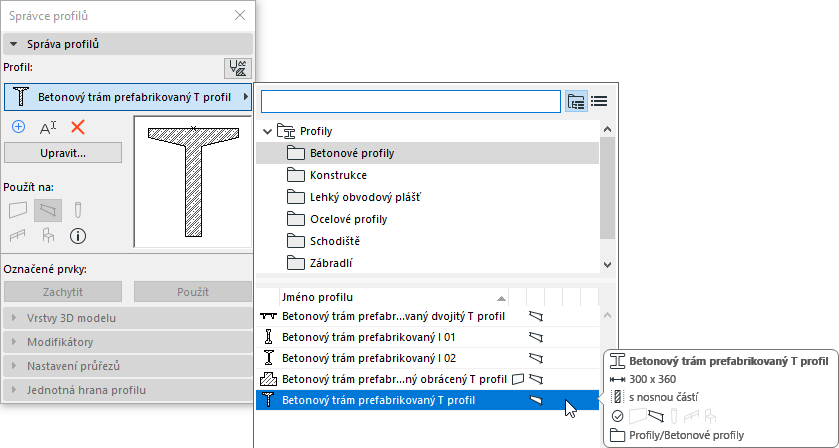The height and width of the screenshot is (448, 839).
Task: Expand the Jednotná hrana profilu panel
Action: (x=127, y=390)
